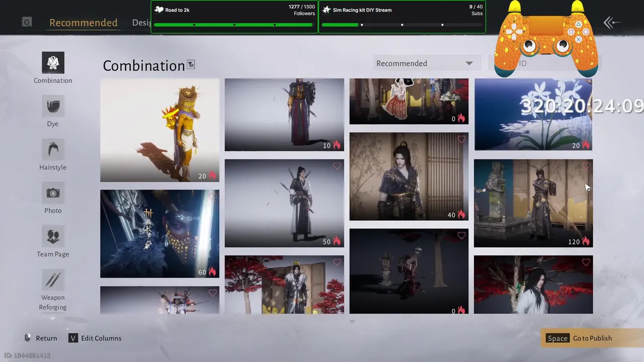Open the dark-robed figure thumbnail with 10 likes
644x362 pixels.
point(284,115)
